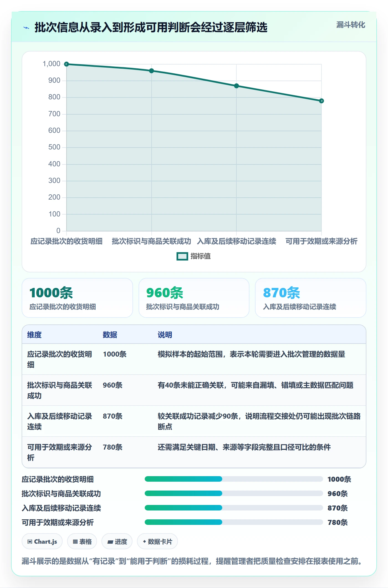Select the chart point for 批次标识与商品关联成功
Viewport: 388px width, 588px height.
point(152,71)
